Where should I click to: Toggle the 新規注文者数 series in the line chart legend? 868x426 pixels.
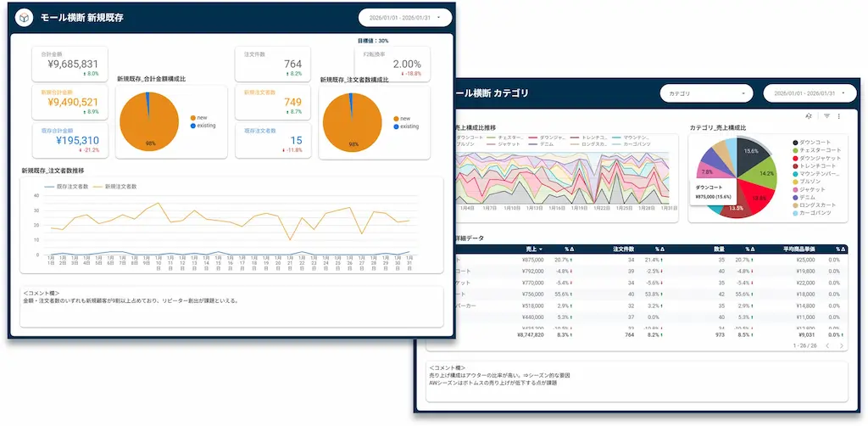pyautogui.click(x=114, y=187)
